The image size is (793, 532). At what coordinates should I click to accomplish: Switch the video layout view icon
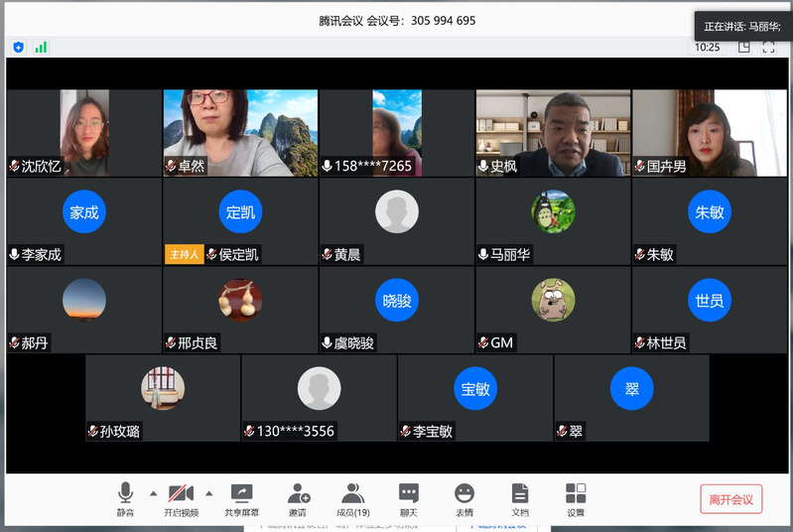coord(743,47)
